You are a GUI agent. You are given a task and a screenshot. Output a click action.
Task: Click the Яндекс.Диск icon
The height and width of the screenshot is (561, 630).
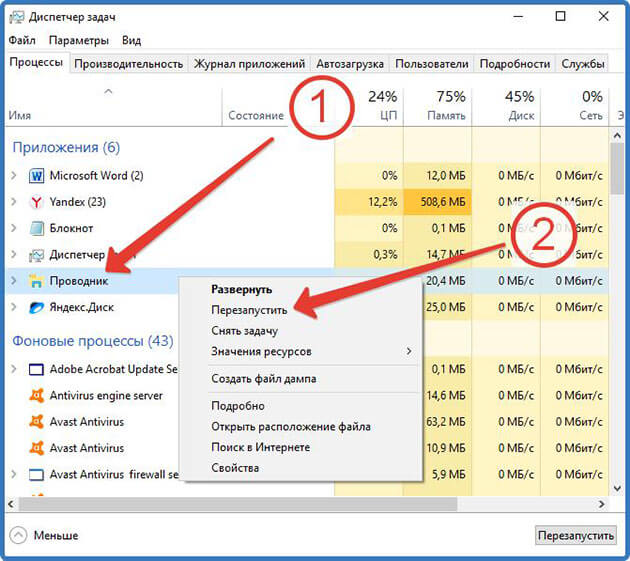(37, 307)
